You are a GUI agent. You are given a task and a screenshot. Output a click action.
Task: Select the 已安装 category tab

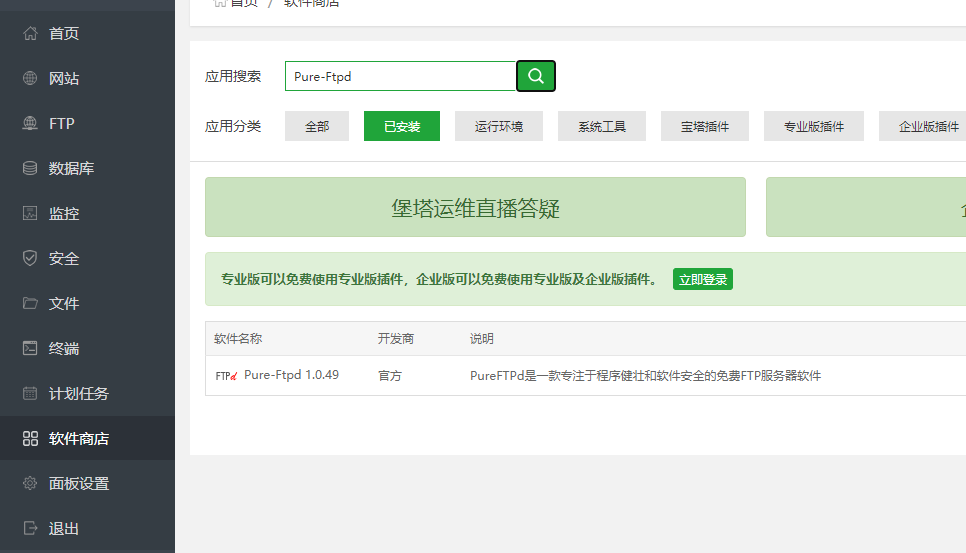402,126
